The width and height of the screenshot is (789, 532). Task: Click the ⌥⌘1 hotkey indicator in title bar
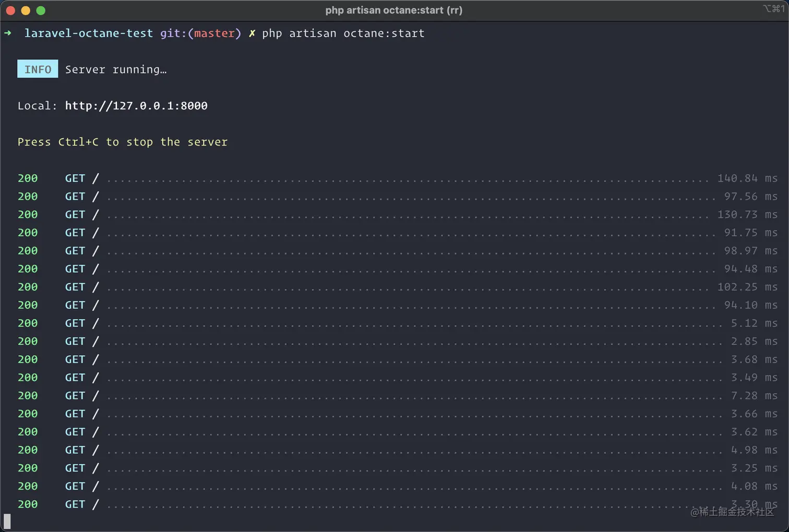click(x=774, y=8)
